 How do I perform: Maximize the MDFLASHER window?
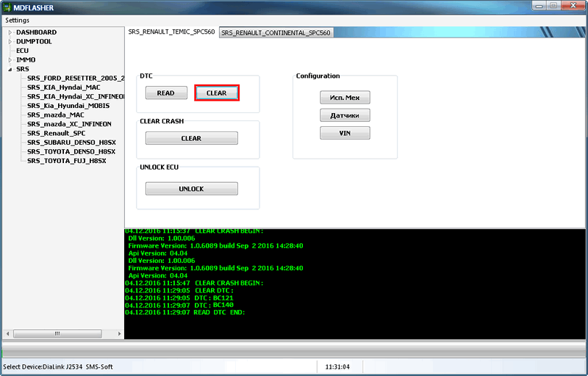pyautogui.click(x=553, y=6)
